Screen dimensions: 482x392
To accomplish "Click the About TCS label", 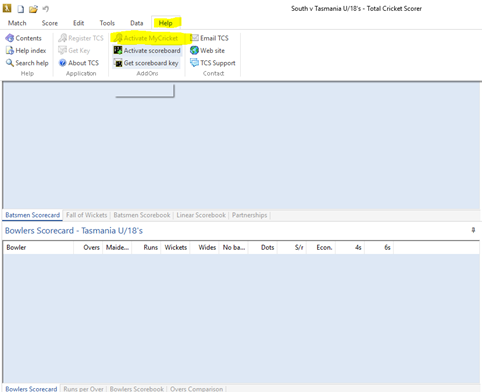I will pos(84,63).
